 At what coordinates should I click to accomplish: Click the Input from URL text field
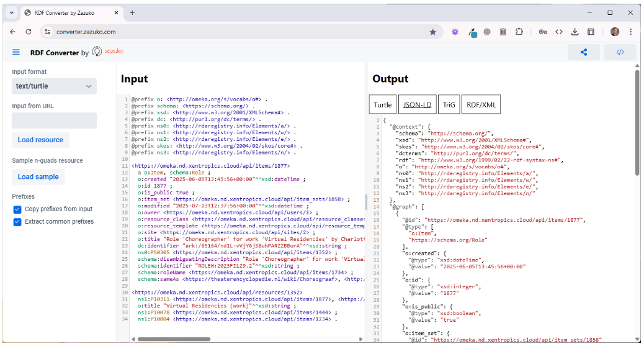54,121
